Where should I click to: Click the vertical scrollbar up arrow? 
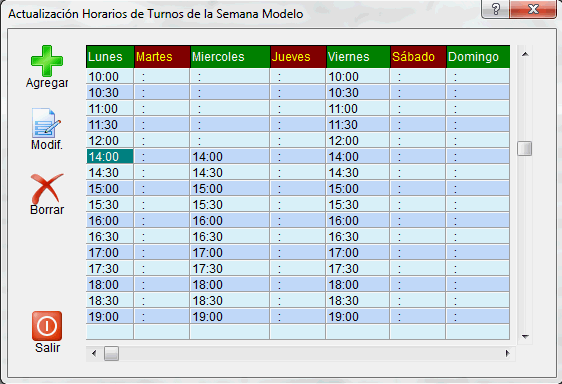(x=525, y=54)
